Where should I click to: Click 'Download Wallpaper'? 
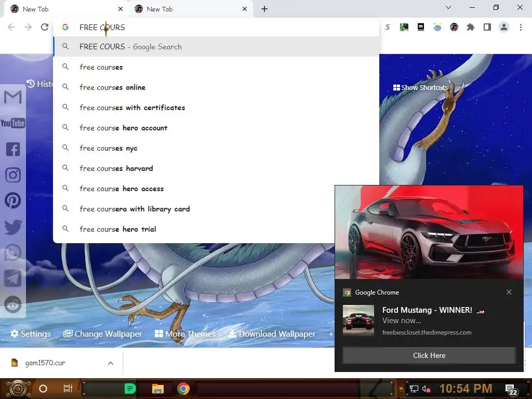click(272, 334)
